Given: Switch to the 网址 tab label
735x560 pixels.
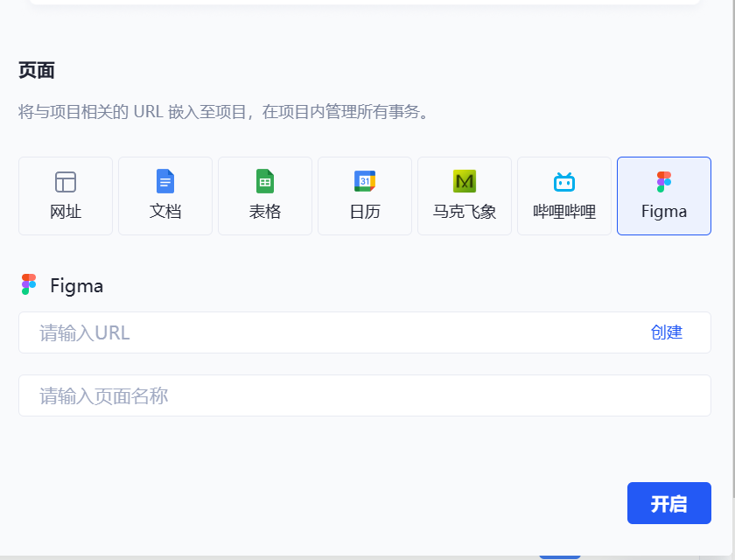Looking at the screenshot, I should [x=66, y=212].
